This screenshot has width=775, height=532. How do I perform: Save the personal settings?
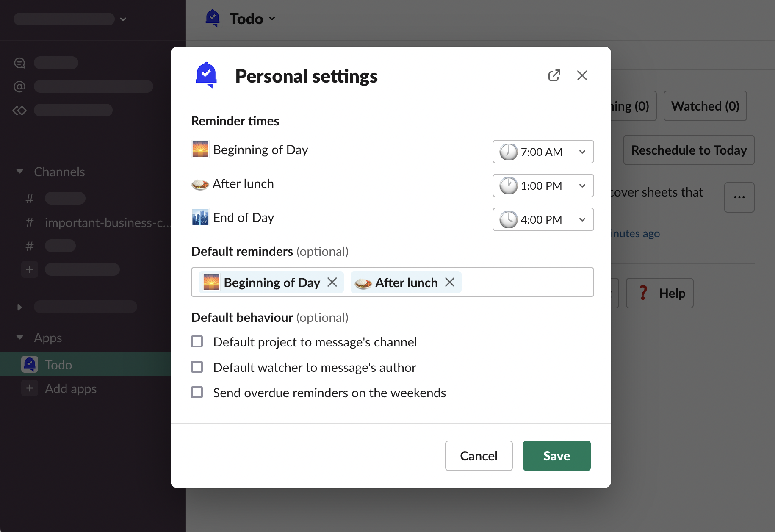(x=556, y=456)
